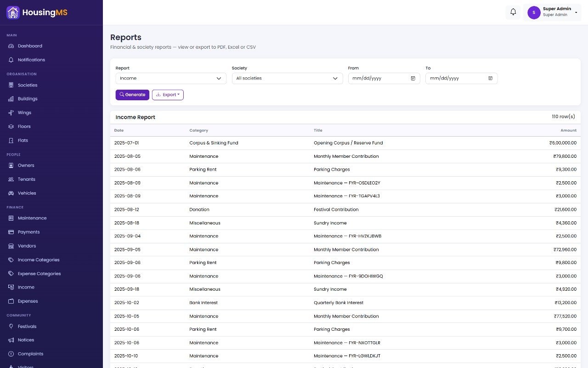This screenshot has width=588, height=368.
Task: Open the From date calendar picker icon
Action: [413, 78]
